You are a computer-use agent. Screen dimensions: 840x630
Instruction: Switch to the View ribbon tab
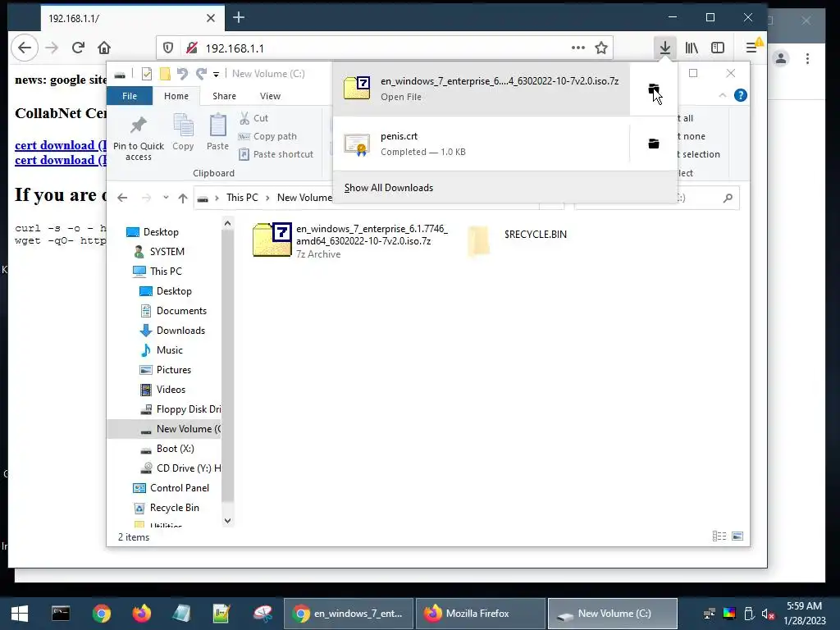[270, 96]
